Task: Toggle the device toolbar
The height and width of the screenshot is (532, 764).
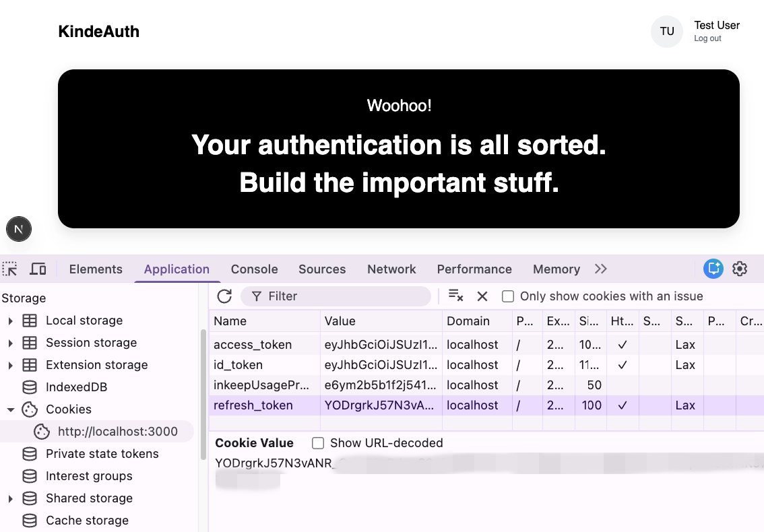Action: [x=38, y=268]
